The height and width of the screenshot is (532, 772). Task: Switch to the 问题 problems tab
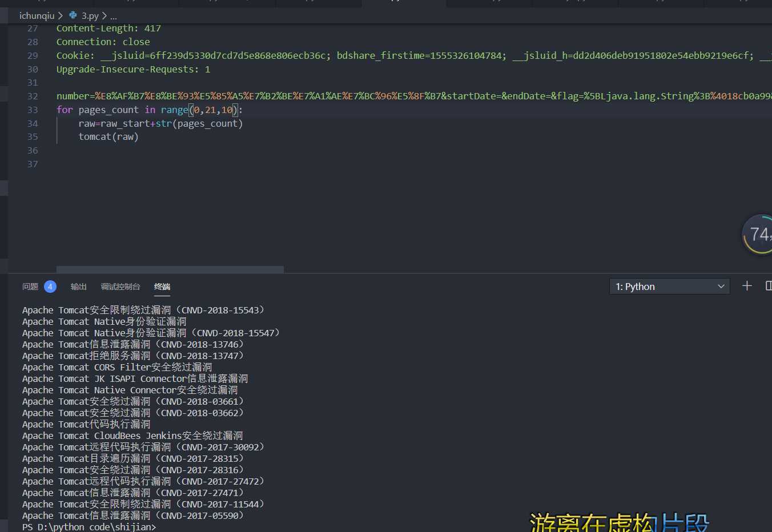tap(30, 287)
